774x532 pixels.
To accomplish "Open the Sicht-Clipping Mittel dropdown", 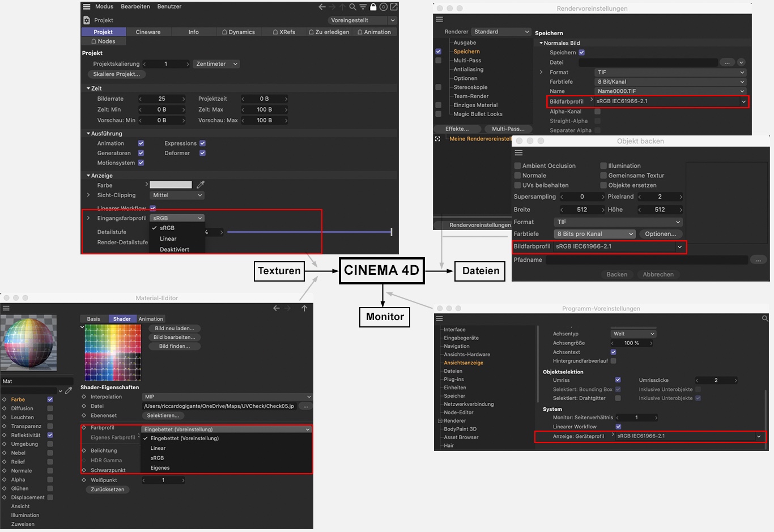I will tap(177, 195).
